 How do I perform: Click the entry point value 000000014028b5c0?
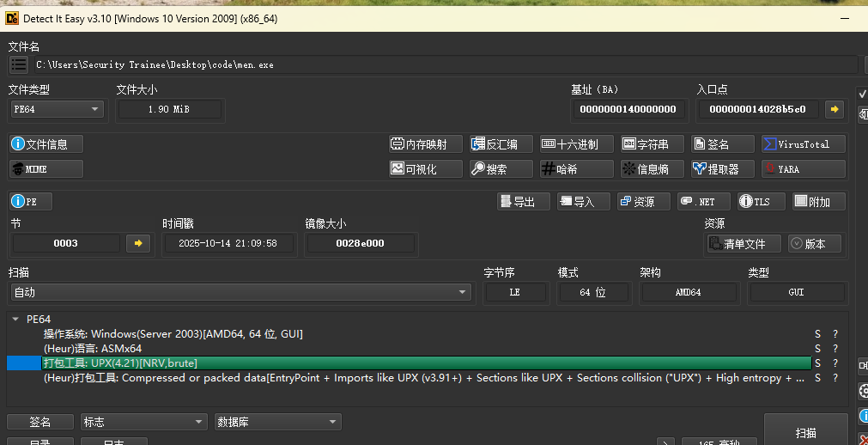[x=758, y=109]
